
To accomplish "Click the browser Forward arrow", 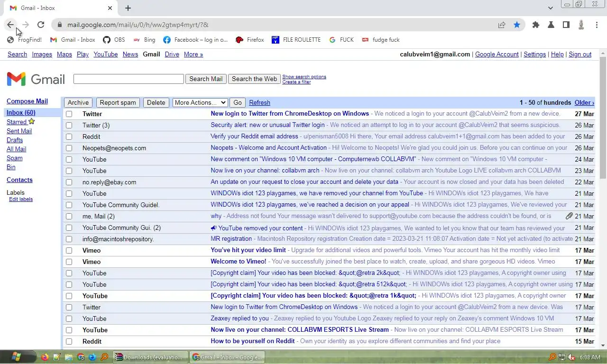I will coord(26,25).
